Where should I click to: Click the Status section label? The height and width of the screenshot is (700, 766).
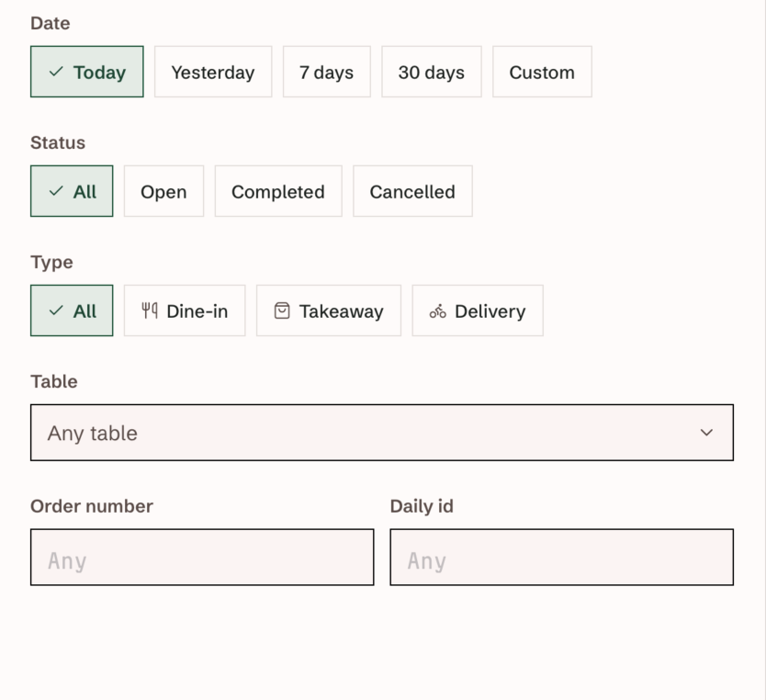pos(58,142)
